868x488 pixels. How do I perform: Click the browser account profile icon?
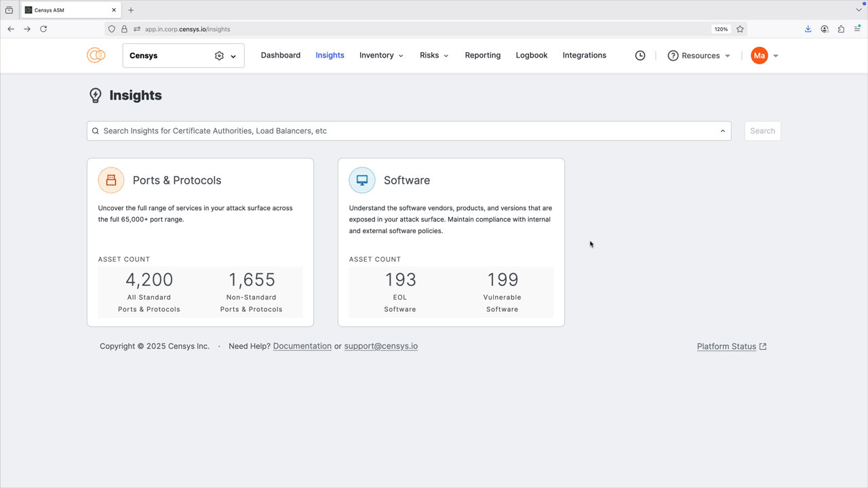pyautogui.click(x=825, y=29)
